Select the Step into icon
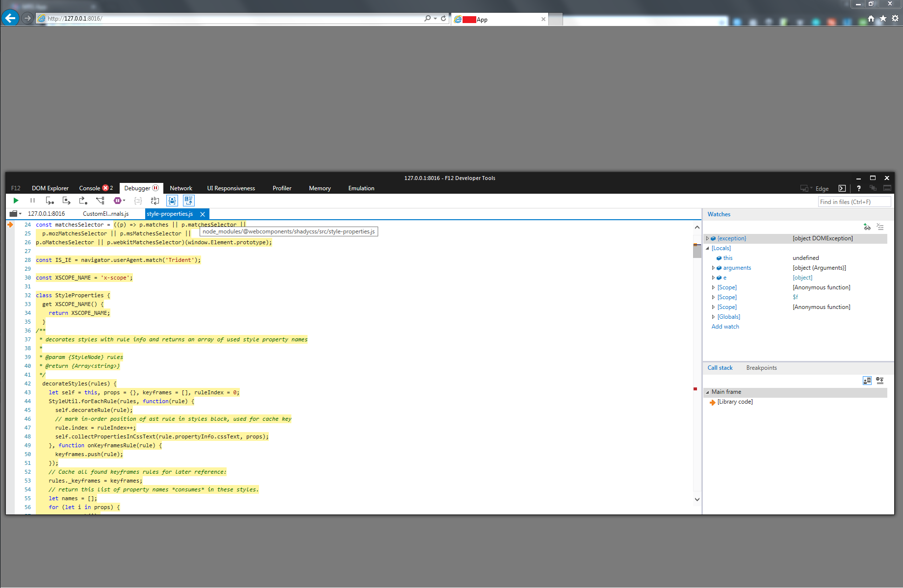This screenshot has height=588, width=903. pos(50,201)
